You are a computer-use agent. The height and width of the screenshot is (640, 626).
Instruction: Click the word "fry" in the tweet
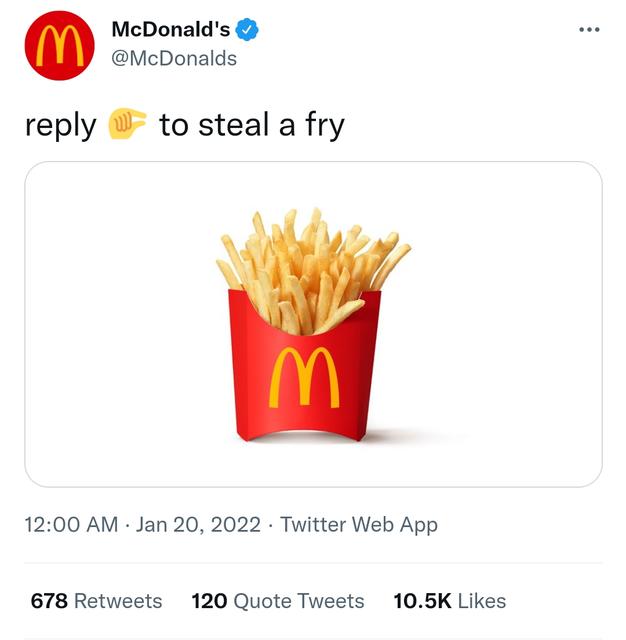click(x=321, y=126)
